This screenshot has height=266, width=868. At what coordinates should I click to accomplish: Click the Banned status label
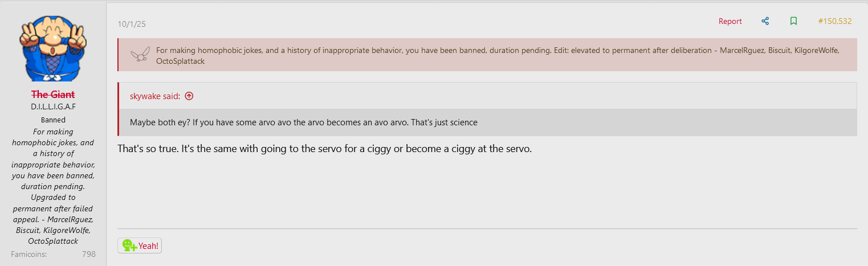[53, 120]
